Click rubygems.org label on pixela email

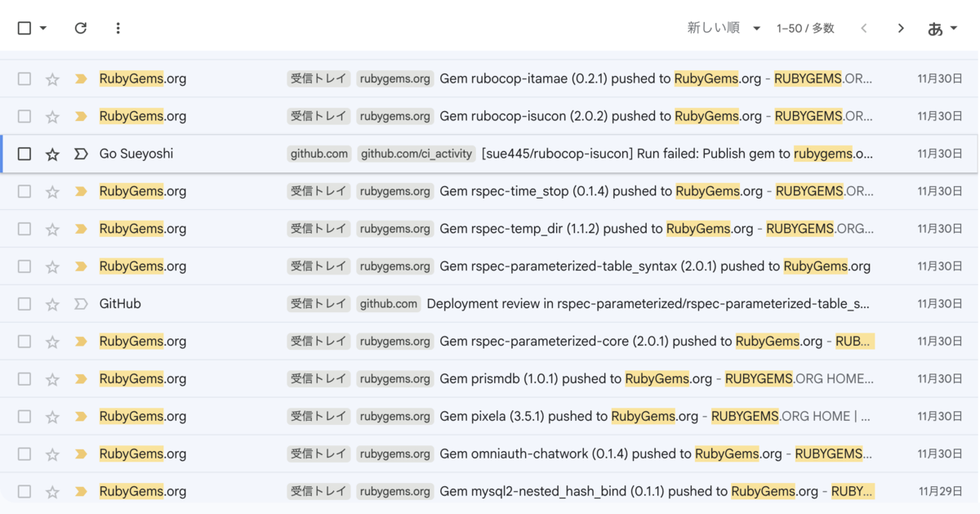pyautogui.click(x=395, y=417)
